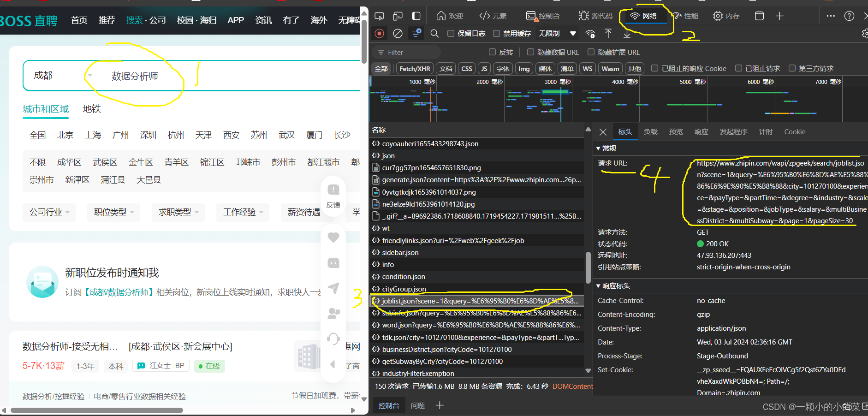Enable 保留日志 checkbox
Screen dimensions: 868x416
(451, 33)
